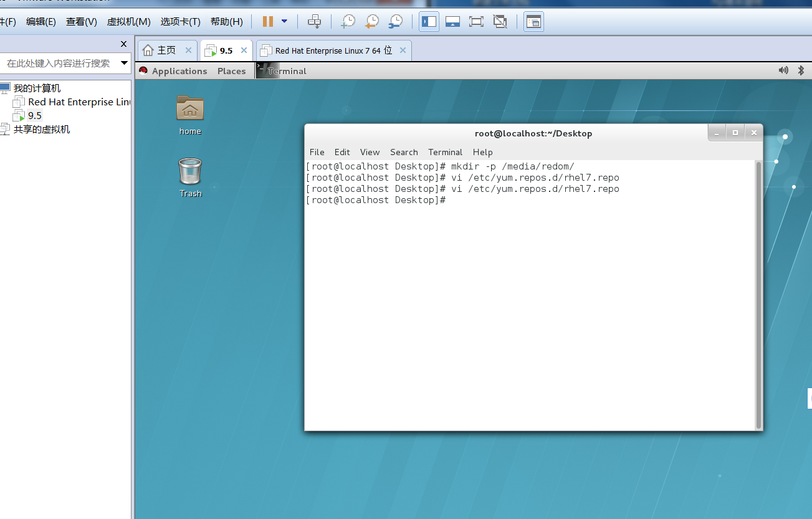Click the Places menu in top panel
The width and height of the screenshot is (812, 519).
[x=231, y=71]
